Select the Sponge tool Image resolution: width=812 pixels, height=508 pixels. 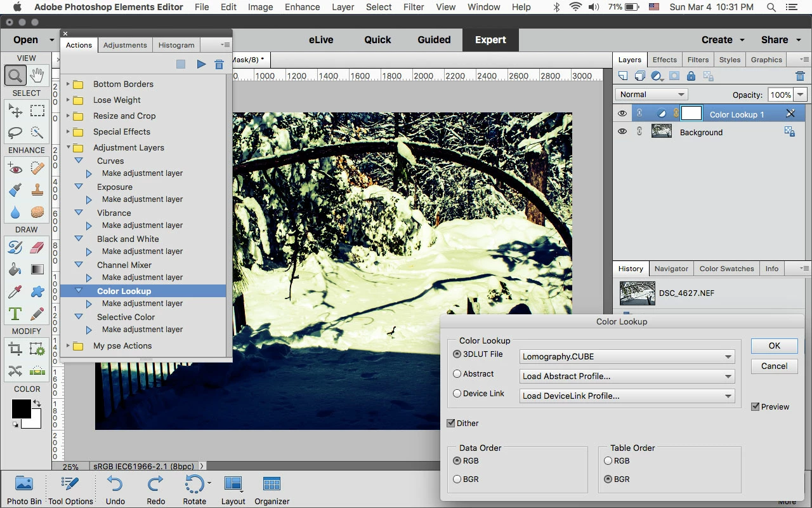point(37,212)
